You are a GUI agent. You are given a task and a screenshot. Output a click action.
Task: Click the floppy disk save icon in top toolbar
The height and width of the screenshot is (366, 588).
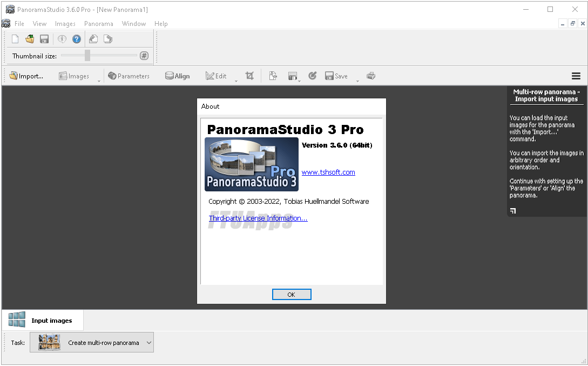point(44,39)
